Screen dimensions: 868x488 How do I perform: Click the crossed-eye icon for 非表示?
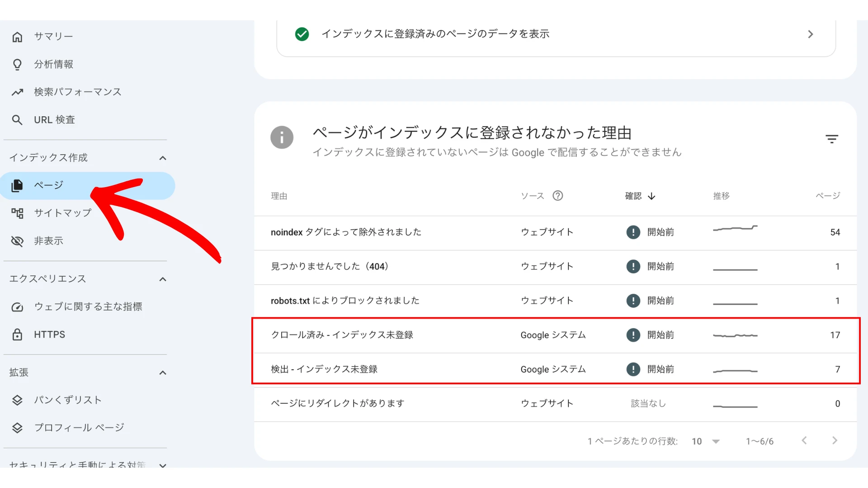[x=17, y=241]
